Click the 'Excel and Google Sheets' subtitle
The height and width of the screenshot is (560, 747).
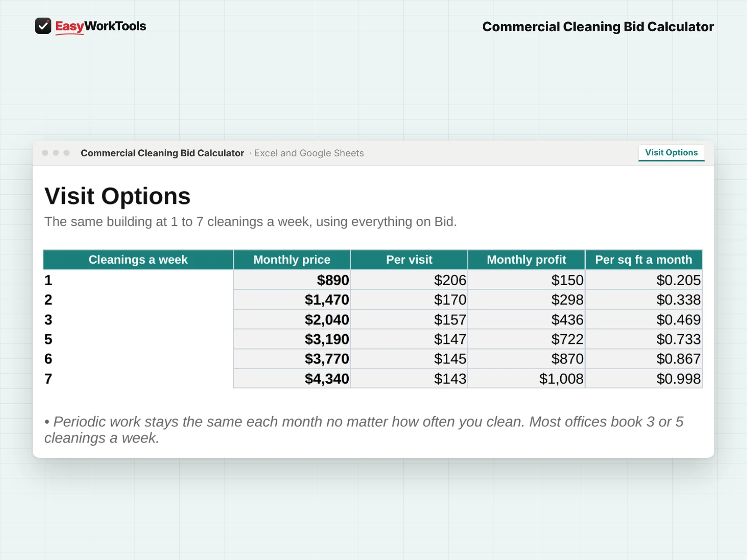tap(309, 153)
